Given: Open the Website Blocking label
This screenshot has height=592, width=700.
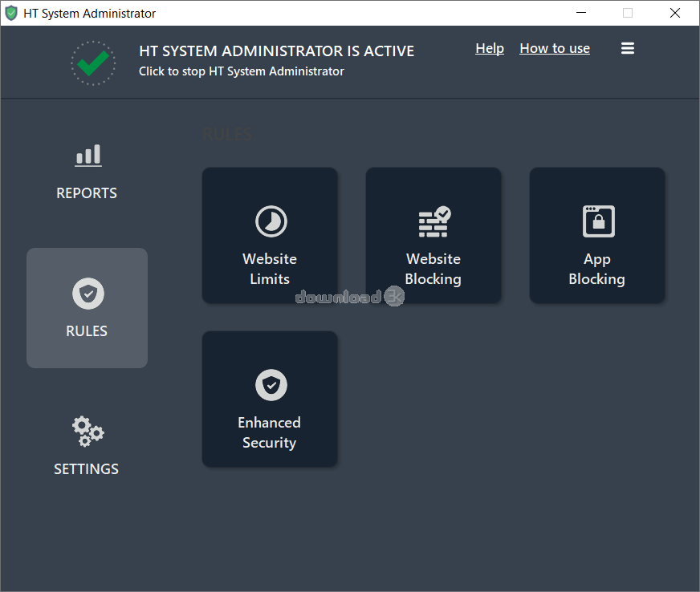Looking at the screenshot, I should pos(433,269).
